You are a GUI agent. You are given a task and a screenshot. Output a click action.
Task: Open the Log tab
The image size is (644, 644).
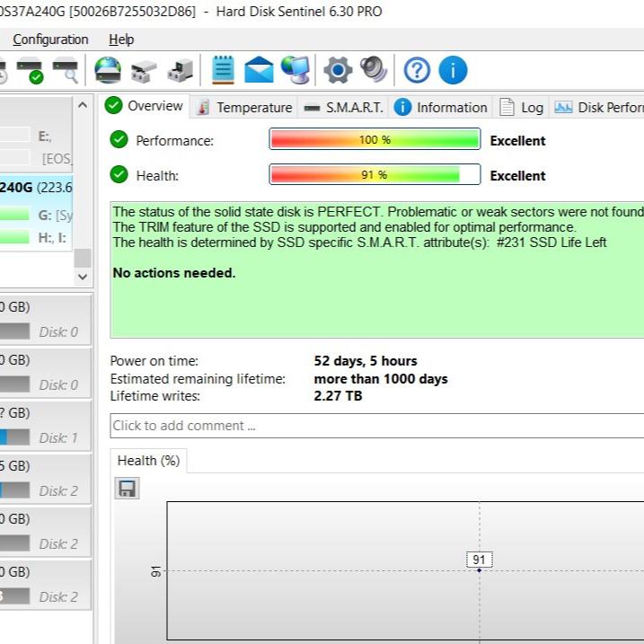pyautogui.click(x=522, y=107)
